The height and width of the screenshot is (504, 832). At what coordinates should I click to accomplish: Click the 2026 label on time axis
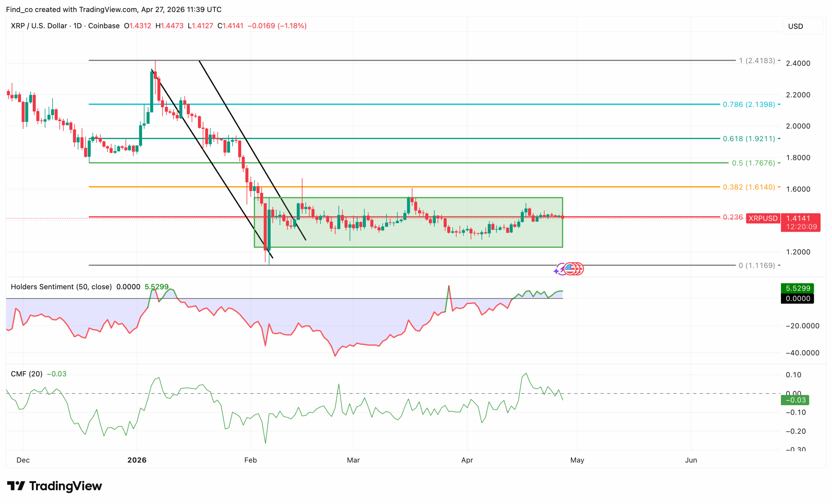click(x=137, y=460)
